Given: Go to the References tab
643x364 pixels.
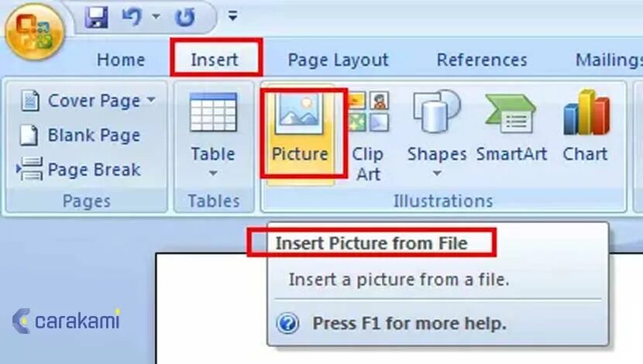Looking at the screenshot, I should click(482, 60).
